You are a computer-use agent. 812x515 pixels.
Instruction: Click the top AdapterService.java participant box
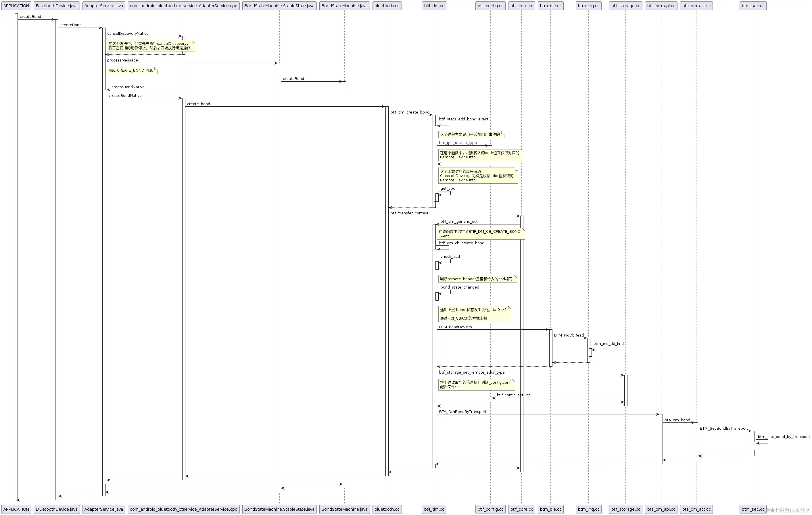pyautogui.click(x=103, y=6)
